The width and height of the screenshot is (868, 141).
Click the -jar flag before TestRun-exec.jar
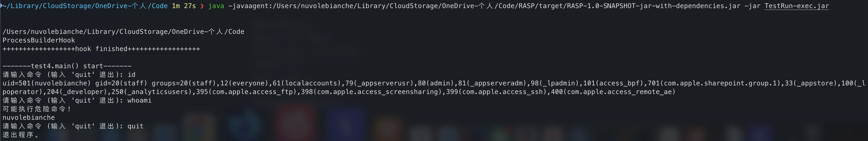pos(752,6)
